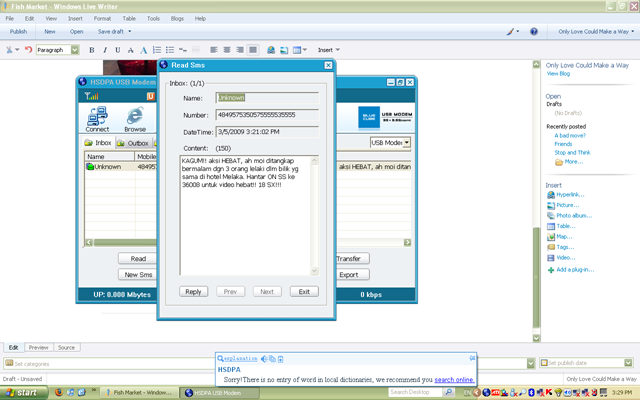Select the Unknown message row in inbox
The height and width of the screenshot is (400, 640).
[121, 167]
